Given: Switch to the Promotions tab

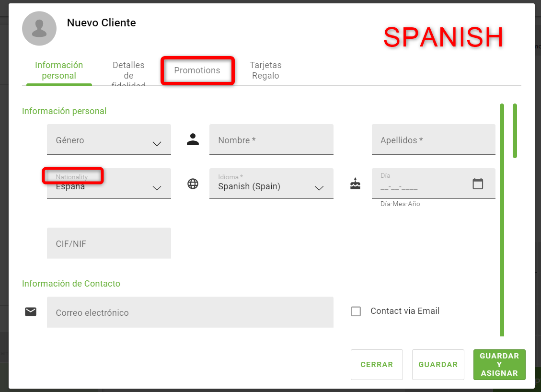Looking at the screenshot, I should click(197, 70).
